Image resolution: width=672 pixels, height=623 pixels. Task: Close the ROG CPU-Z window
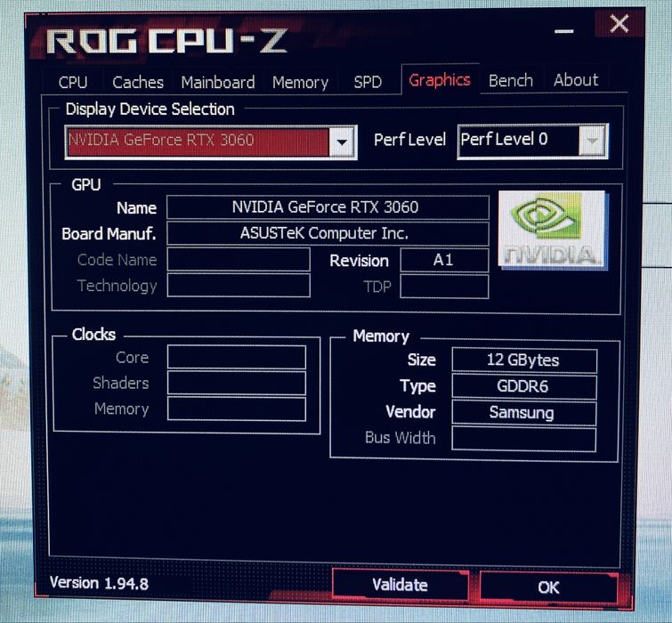pos(619,23)
